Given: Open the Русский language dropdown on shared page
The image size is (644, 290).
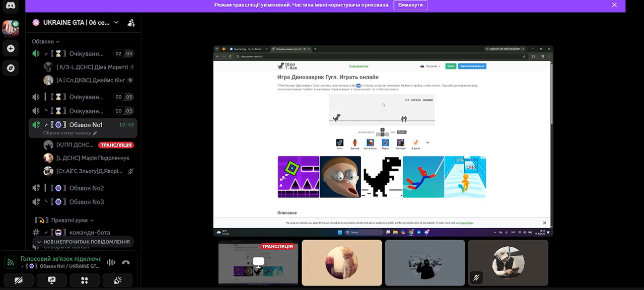Looking at the screenshot, I should (x=431, y=66).
